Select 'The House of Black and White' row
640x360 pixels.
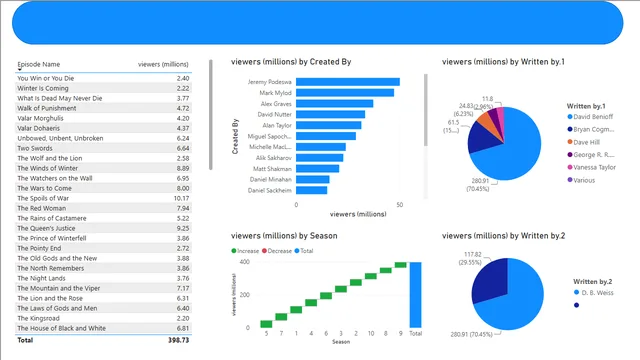(x=103, y=328)
